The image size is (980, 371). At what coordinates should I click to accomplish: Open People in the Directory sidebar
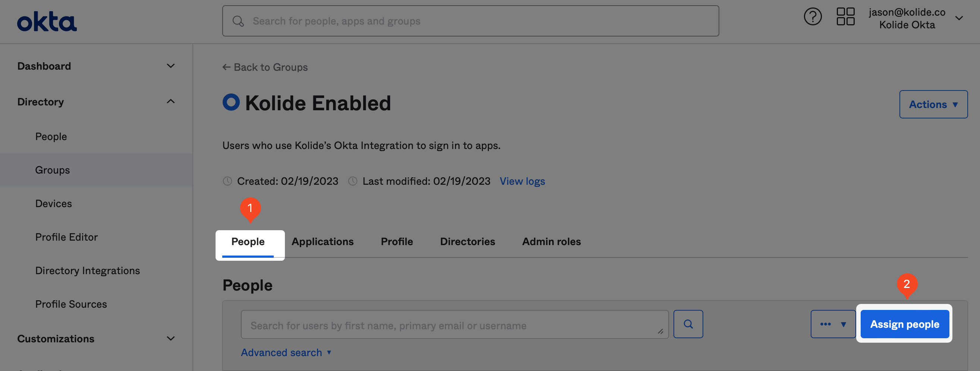pos(51,136)
